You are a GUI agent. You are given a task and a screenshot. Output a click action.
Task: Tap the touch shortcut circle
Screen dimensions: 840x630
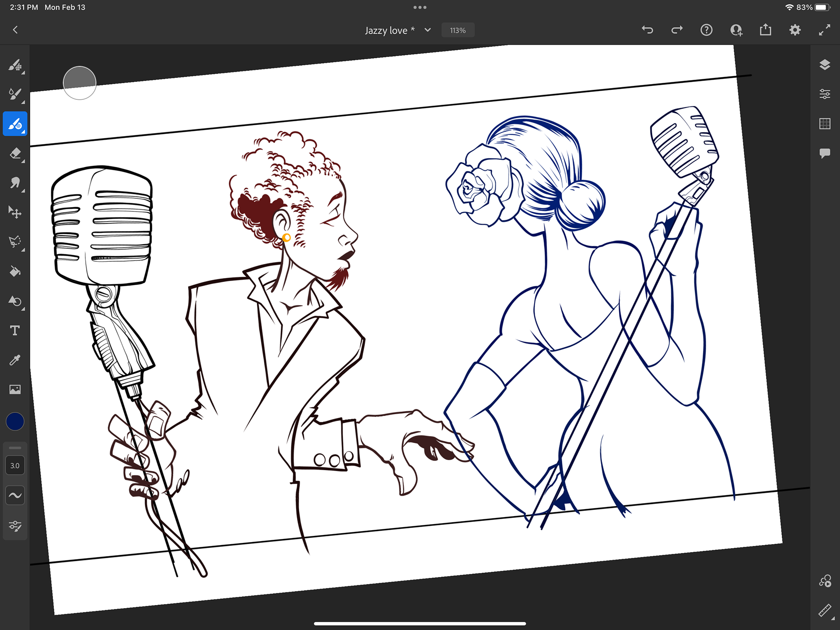[80, 83]
